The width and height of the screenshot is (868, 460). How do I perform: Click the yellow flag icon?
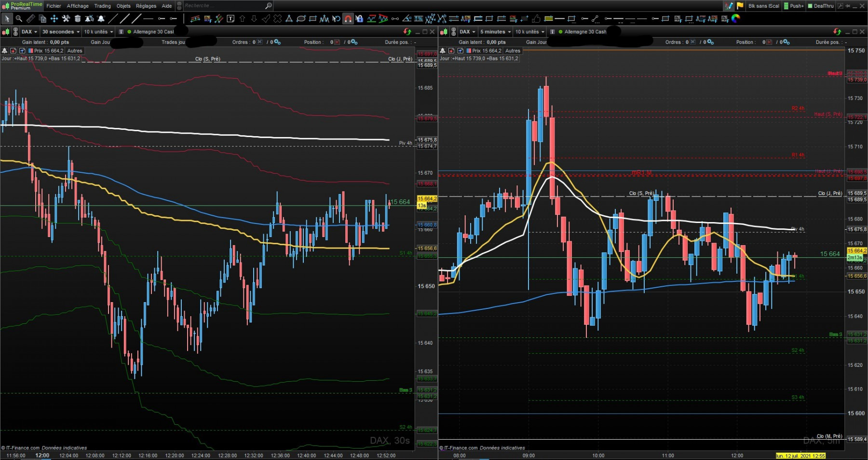click(x=740, y=6)
